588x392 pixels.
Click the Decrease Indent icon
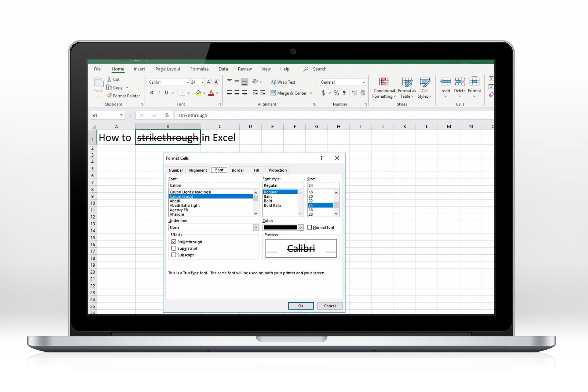pos(255,93)
